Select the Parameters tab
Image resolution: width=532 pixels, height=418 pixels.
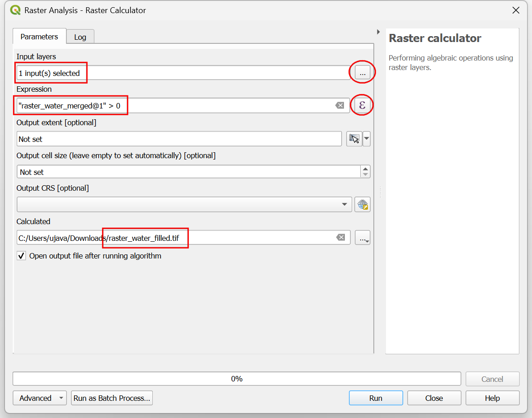[x=39, y=37]
